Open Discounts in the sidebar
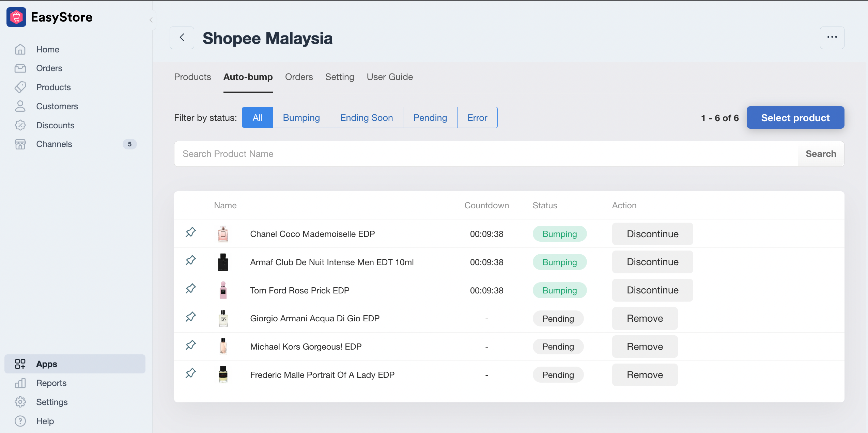Image resolution: width=868 pixels, height=433 pixels. 55,125
